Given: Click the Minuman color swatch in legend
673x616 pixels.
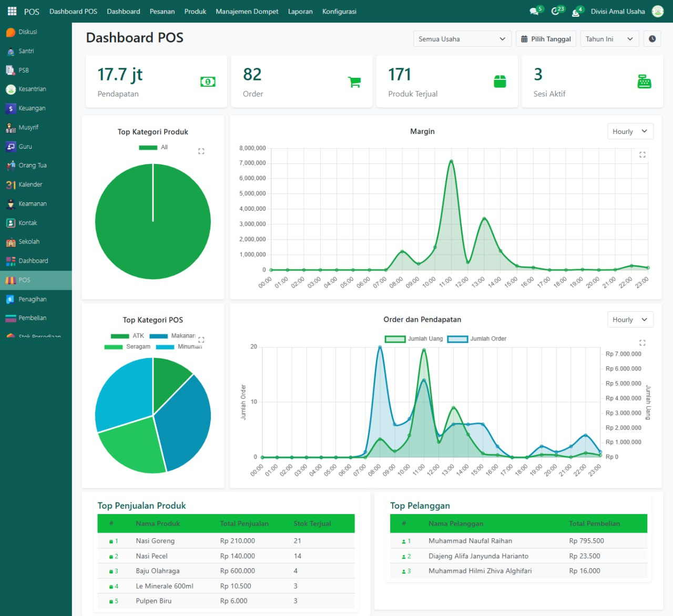Looking at the screenshot, I should pos(165,347).
